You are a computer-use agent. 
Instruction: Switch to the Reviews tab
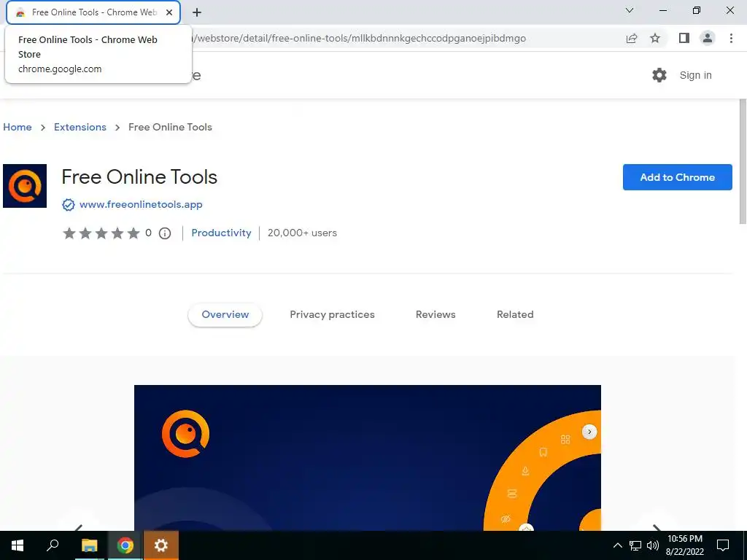tap(436, 314)
